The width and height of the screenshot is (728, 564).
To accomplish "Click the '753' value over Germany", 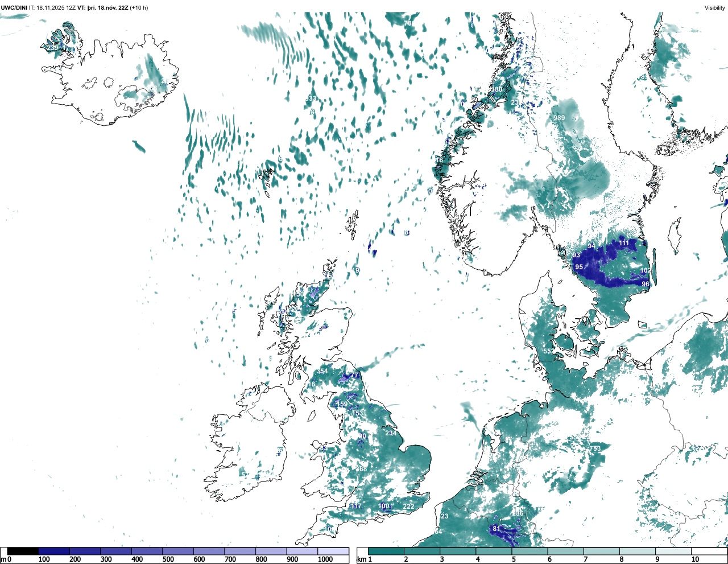I will [595, 449].
